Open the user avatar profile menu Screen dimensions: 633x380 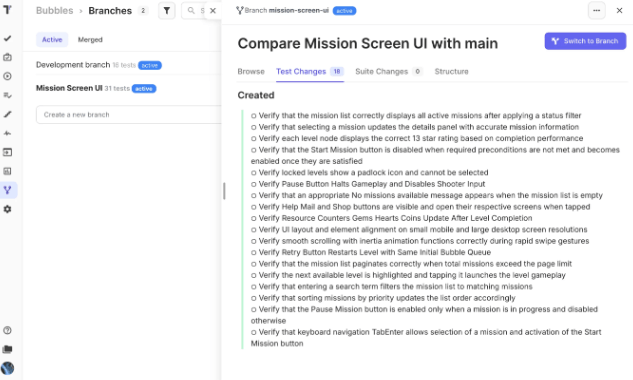pos(7,368)
